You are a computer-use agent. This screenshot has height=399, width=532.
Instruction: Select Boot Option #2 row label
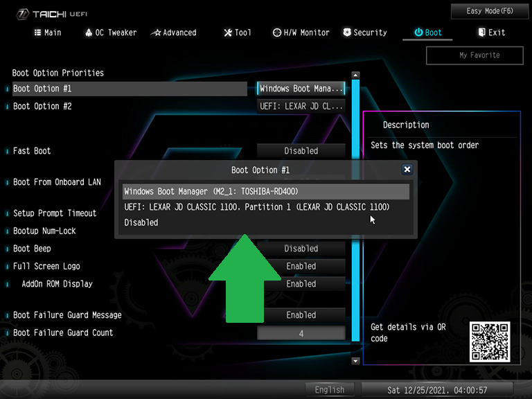(42, 106)
